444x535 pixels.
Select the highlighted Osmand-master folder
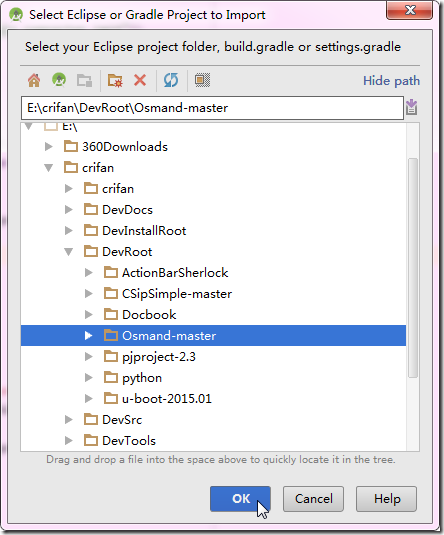[x=213, y=336]
